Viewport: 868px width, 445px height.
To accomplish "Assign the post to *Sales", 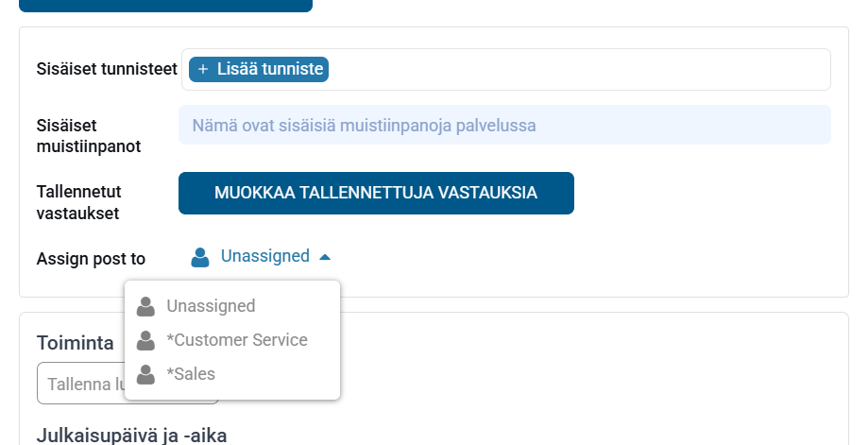I will [191, 374].
